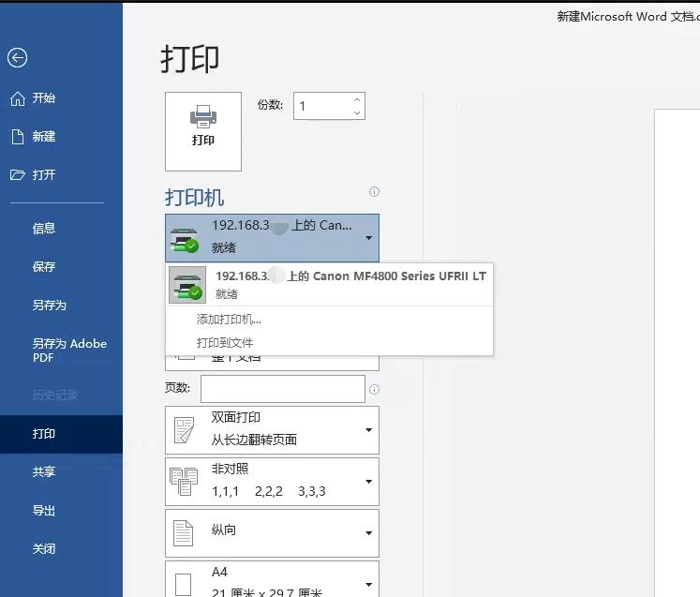The height and width of the screenshot is (597, 700).
Task: Open the 非对照 collation dropdown
Action: tap(272, 482)
